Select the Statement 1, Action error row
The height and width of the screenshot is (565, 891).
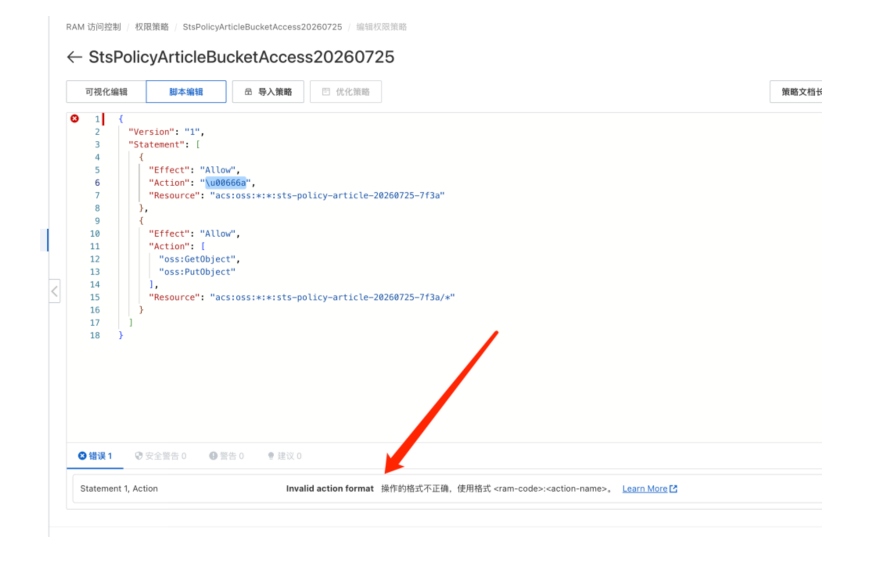tap(447, 489)
